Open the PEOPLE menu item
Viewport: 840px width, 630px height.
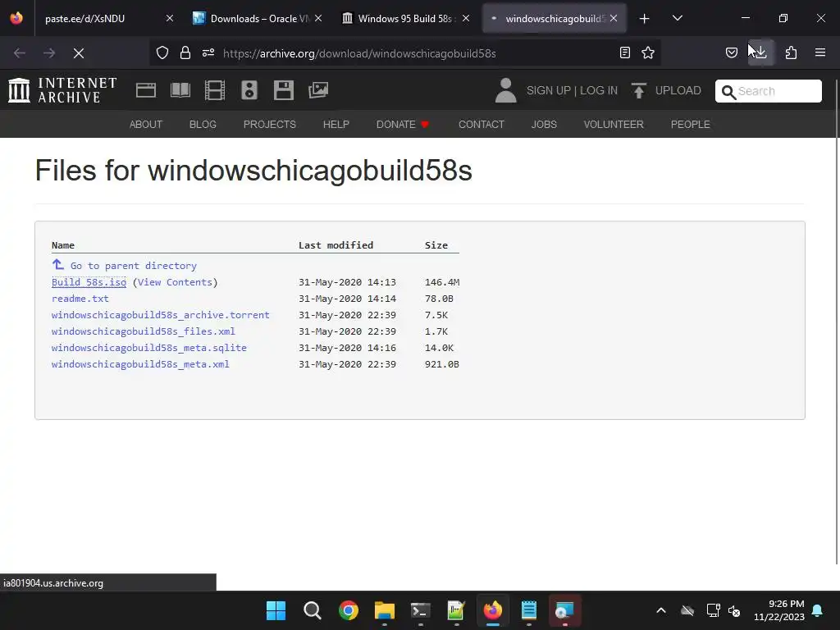coord(690,125)
